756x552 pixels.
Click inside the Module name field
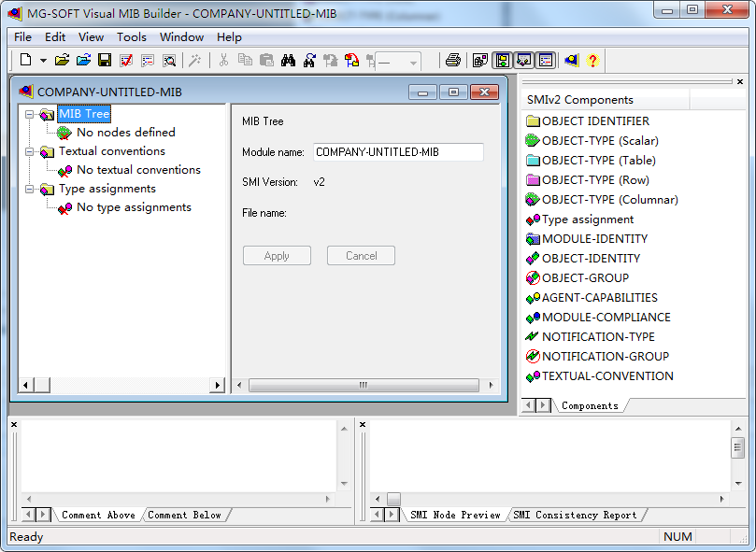(397, 152)
